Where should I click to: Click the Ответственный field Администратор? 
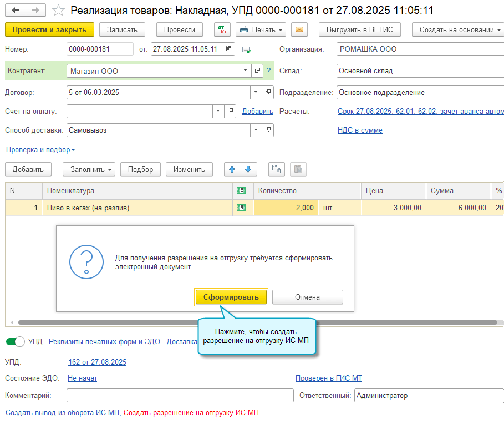pyautogui.click(x=430, y=395)
